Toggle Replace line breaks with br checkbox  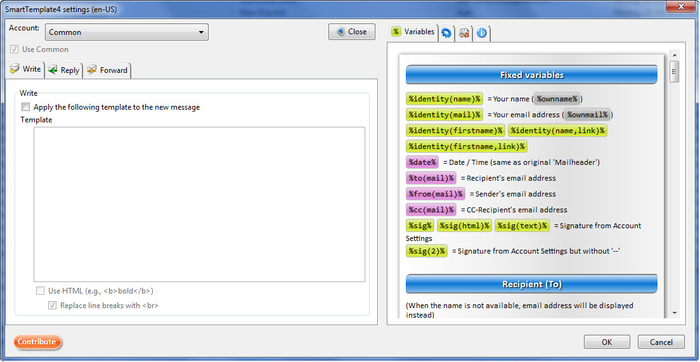52,306
